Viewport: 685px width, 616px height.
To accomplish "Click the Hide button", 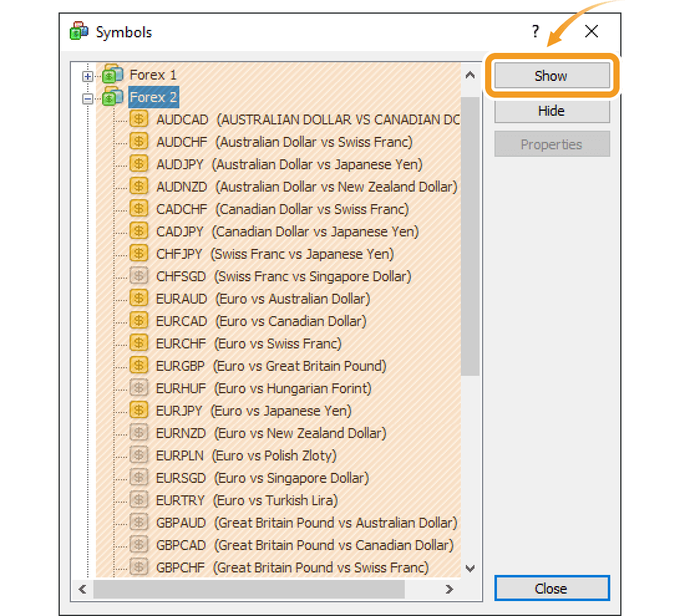I will 552,111.
